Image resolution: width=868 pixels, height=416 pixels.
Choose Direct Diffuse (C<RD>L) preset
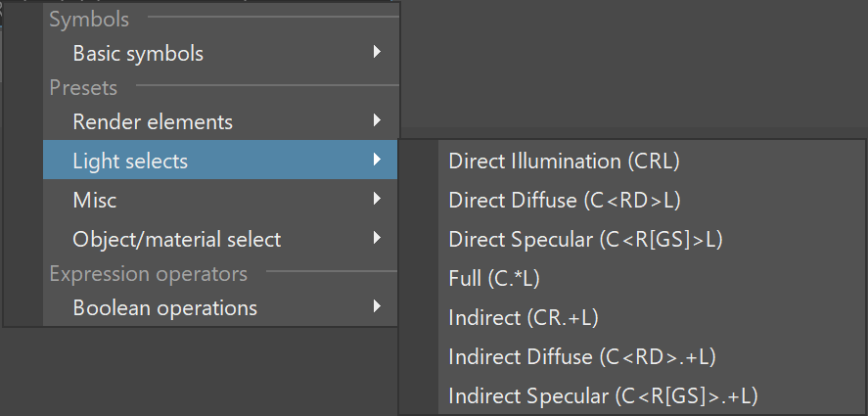coord(651,200)
